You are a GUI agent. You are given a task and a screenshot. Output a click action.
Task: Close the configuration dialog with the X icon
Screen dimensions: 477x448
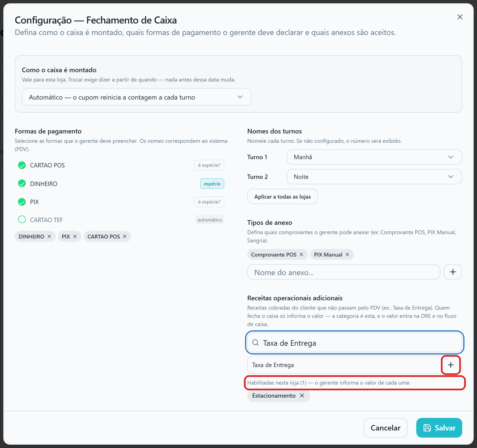(x=460, y=17)
